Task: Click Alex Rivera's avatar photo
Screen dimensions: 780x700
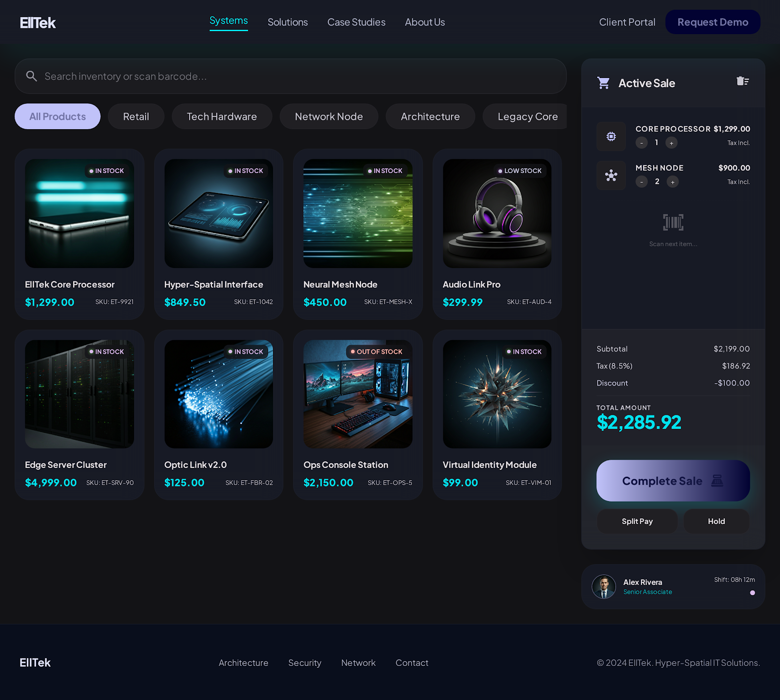Action: pos(604,586)
